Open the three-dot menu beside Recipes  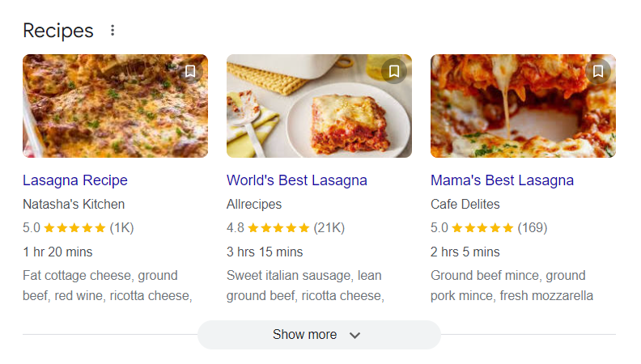112,31
